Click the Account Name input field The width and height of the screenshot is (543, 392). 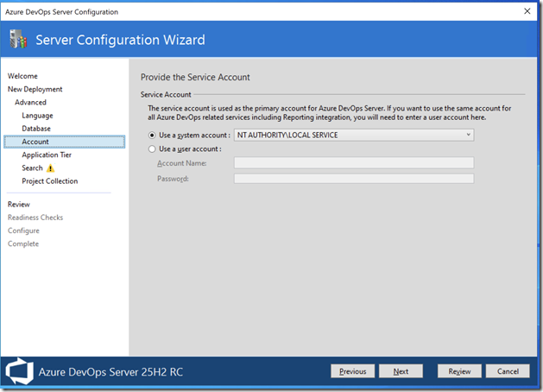click(x=354, y=162)
